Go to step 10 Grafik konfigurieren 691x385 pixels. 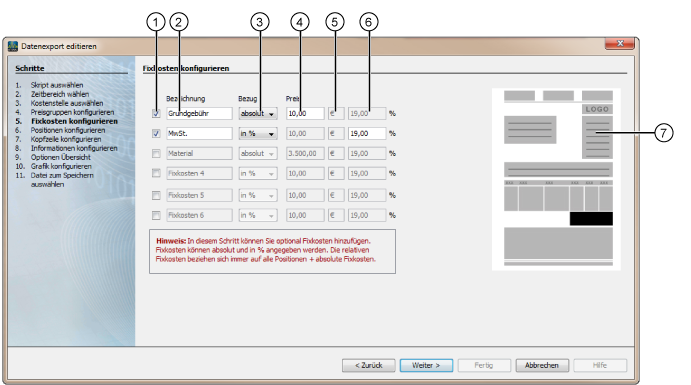(x=61, y=167)
